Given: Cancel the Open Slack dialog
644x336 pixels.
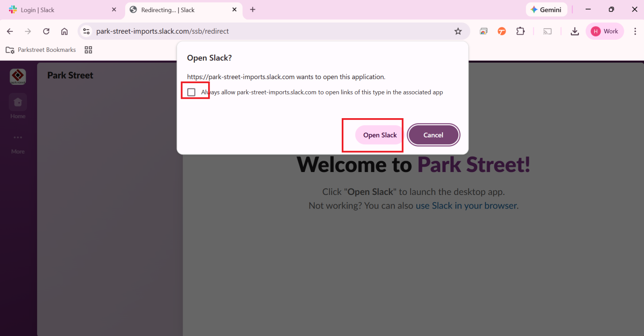Looking at the screenshot, I should [433, 135].
